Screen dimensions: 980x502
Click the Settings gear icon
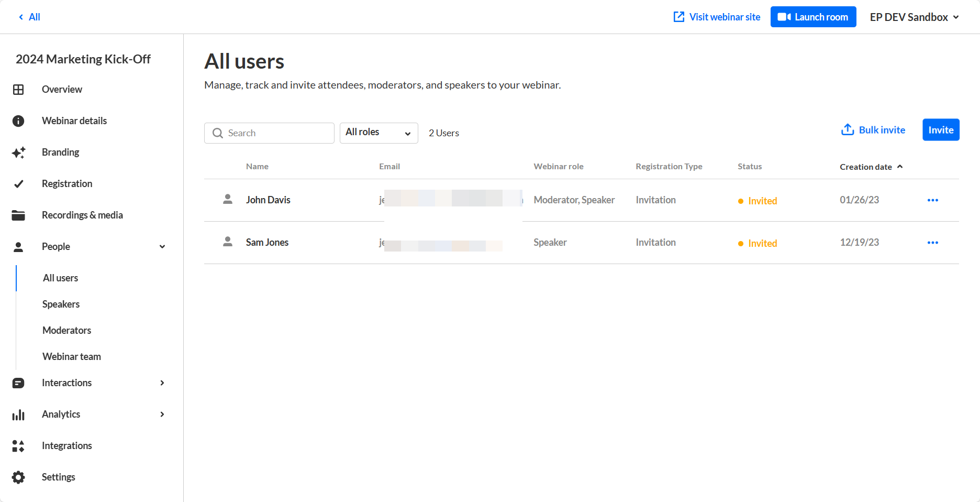(18, 477)
